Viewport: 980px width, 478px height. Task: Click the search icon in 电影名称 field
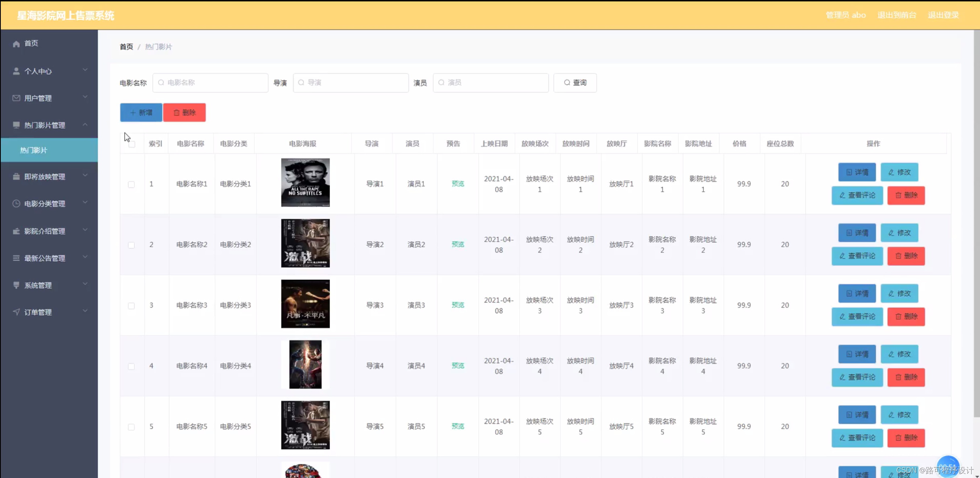pyautogui.click(x=161, y=82)
